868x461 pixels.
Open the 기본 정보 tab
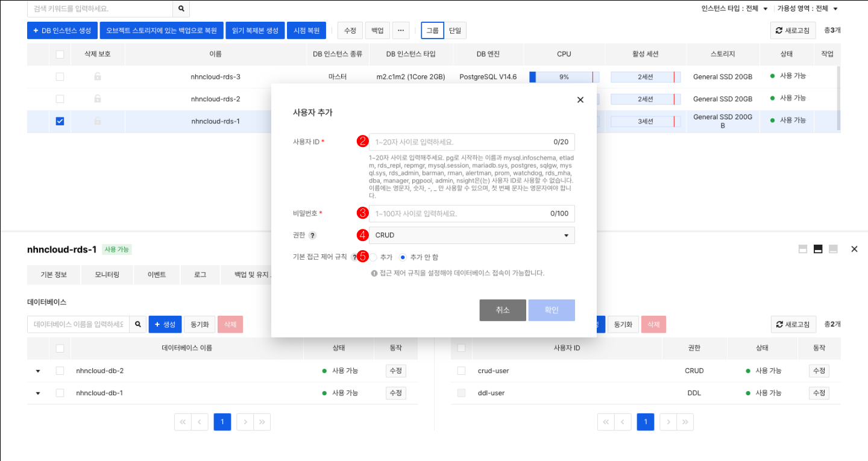[x=54, y=275]
